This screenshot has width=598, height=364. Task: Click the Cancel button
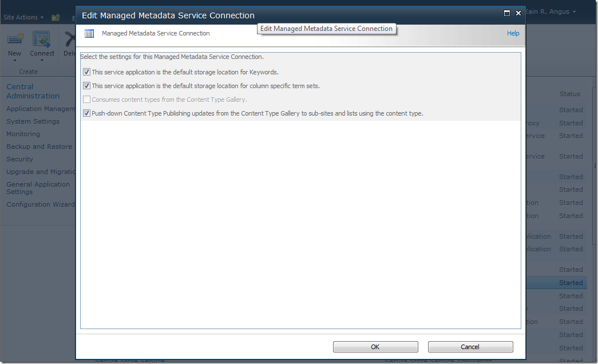470,347
